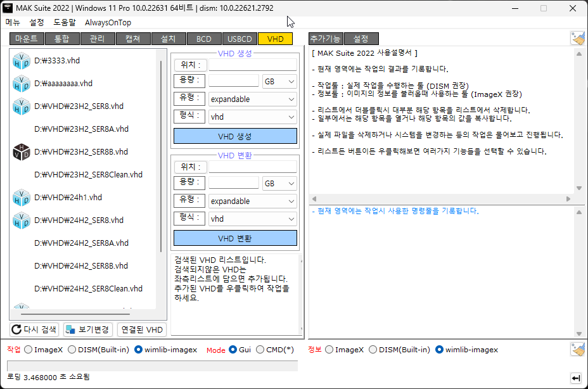Click the MAK Suite title bar app icon
The image size is (588, 389).
pos(8,8)
